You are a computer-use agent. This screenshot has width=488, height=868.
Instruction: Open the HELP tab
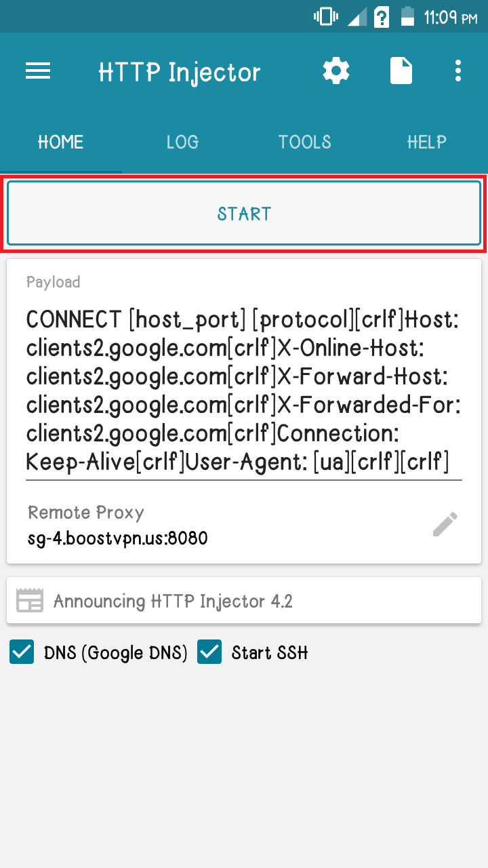pos(427,142)
